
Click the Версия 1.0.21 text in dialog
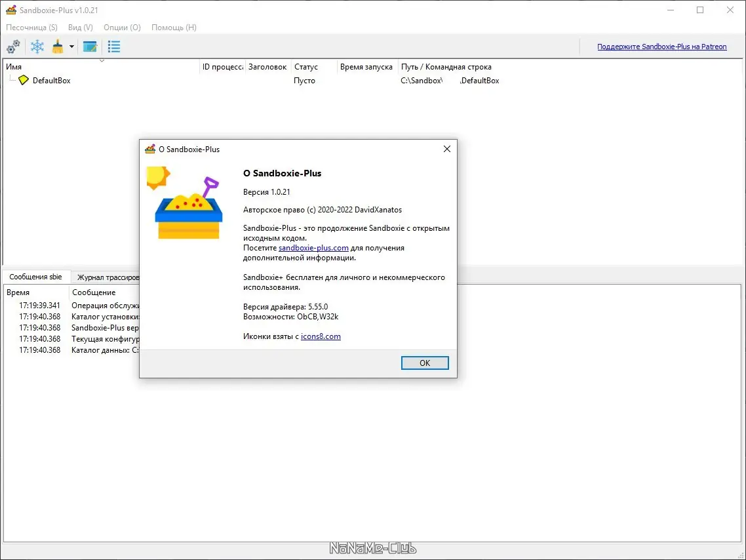(266, 192)
